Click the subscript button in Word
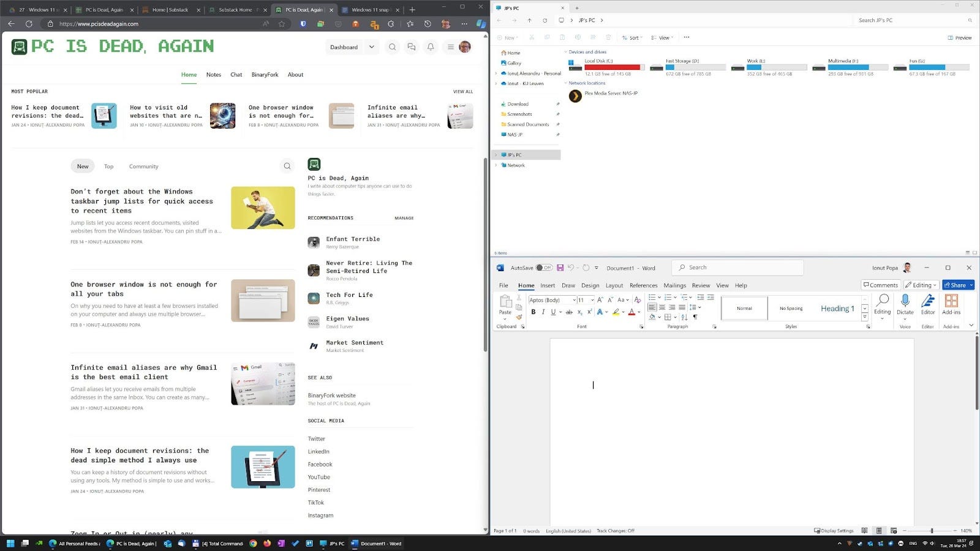This screenshot has height=551, width=980. 580,312
